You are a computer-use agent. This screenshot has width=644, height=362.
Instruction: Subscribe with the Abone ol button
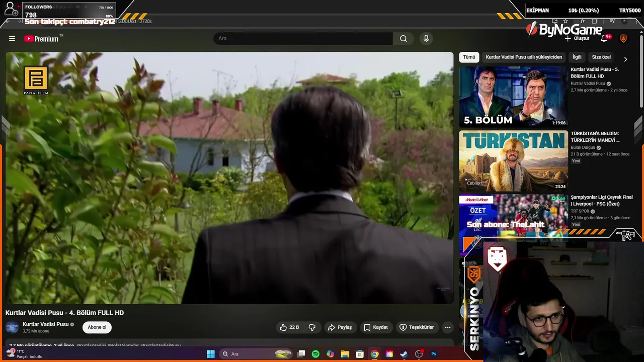[97, 327]
